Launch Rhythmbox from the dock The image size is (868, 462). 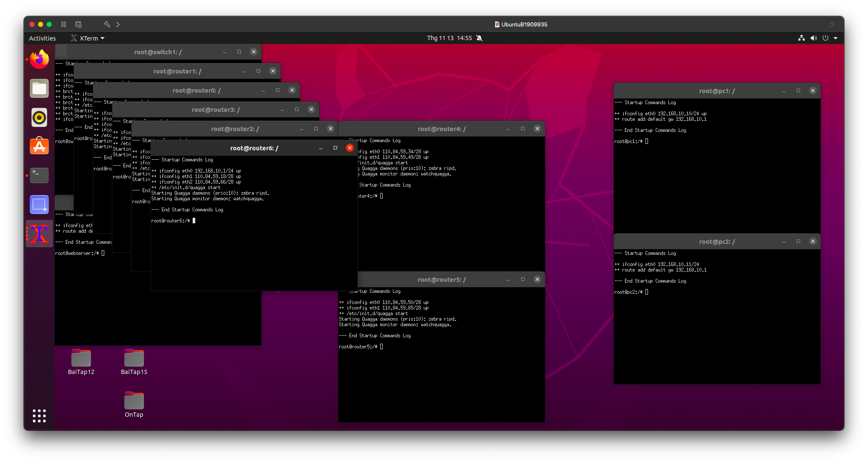[39, 117]
